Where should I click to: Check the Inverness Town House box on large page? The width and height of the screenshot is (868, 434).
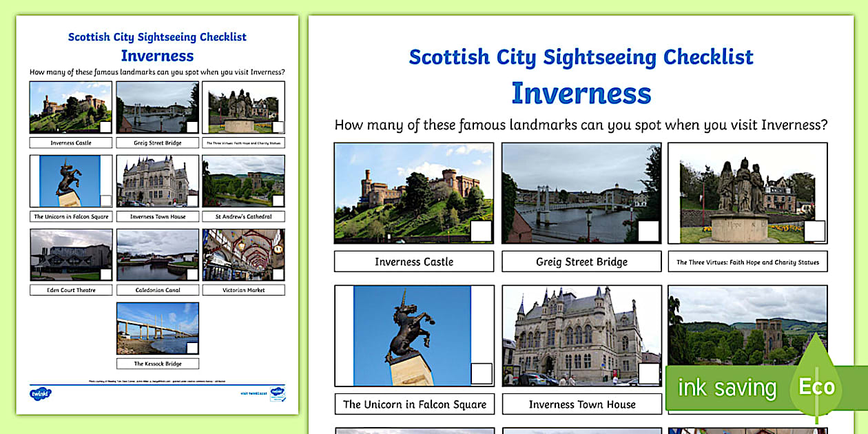(x=648, y=373)
